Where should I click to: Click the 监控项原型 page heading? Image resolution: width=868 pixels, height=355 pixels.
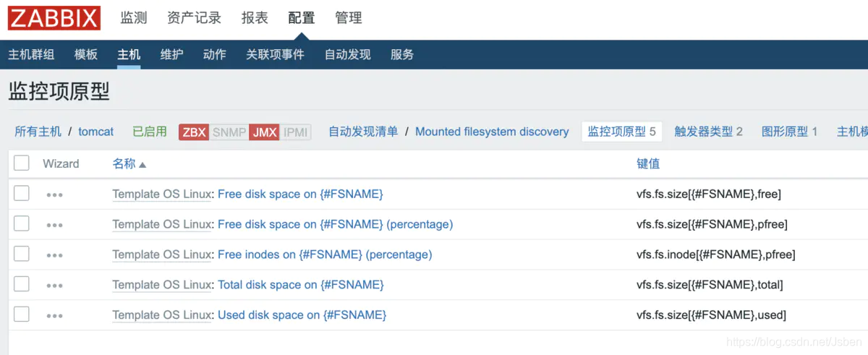pyautogui.click(x=59, y=91)
